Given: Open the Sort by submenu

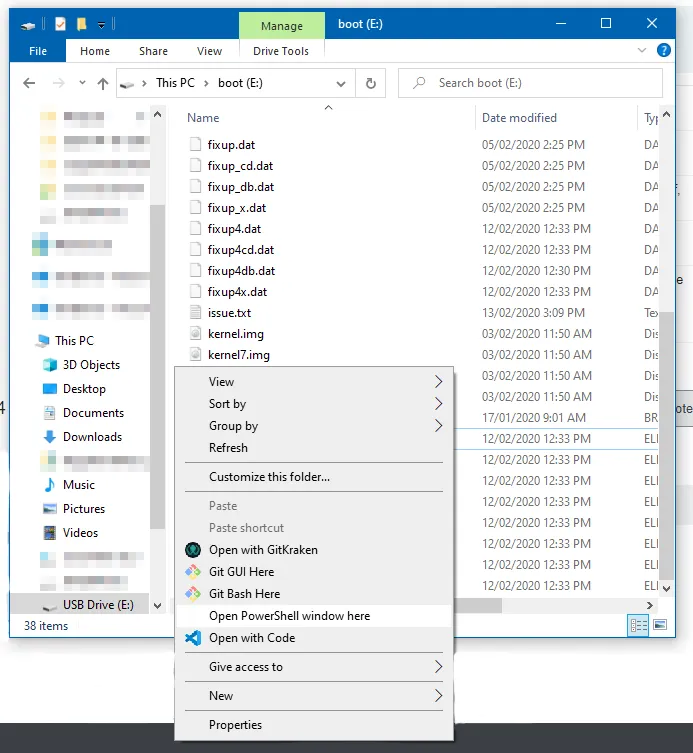Looking at the screenshot, I should [314, 404].
